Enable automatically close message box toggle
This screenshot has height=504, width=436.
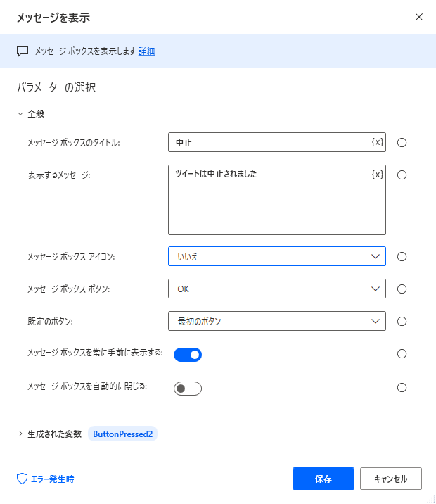click(188, 389)
